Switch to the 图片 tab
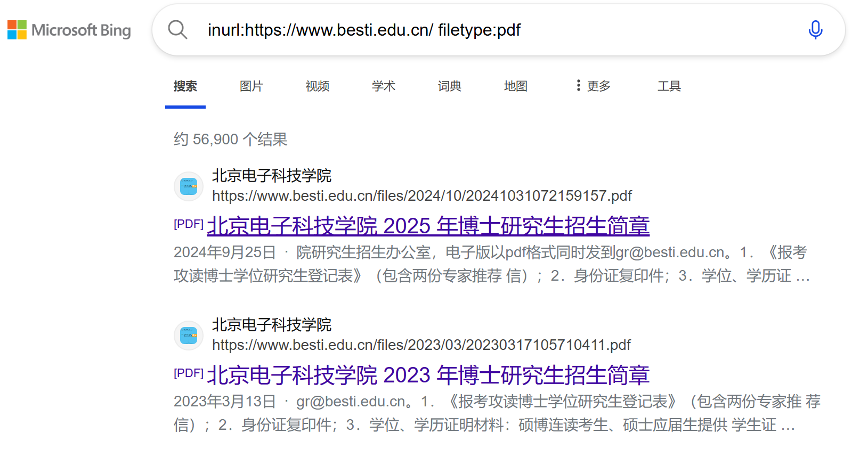The width and height of the screenshot is (868, 449). (252, 86)
